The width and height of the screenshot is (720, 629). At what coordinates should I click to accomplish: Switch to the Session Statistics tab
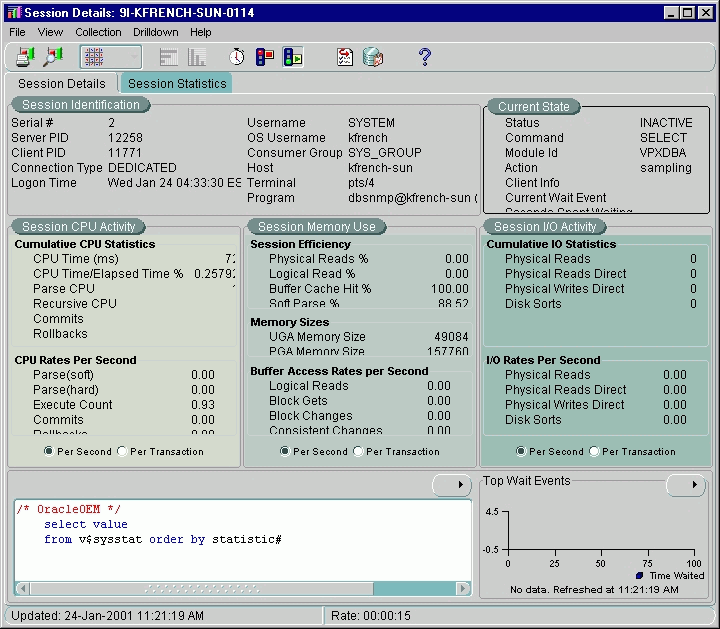pyautogui.click(x=177, y=84)
